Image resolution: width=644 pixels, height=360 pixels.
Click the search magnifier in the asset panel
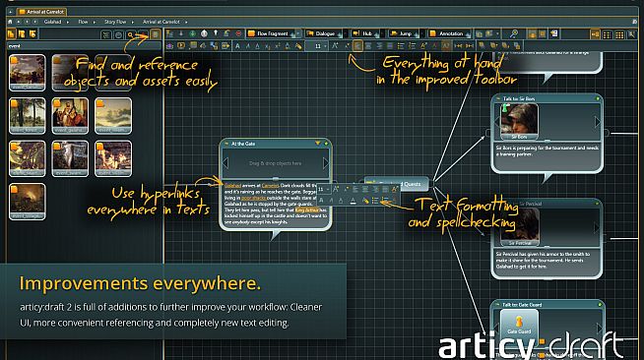pyautogui.click(x=130, y=34)
